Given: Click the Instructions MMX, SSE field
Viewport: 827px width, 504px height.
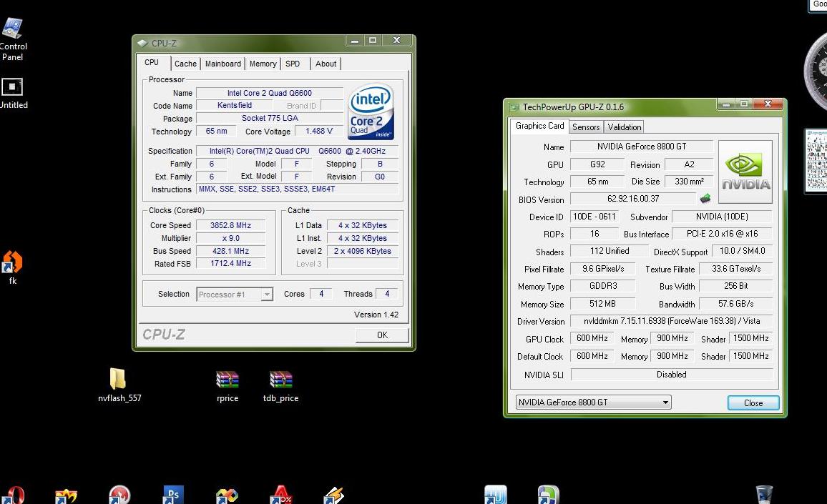Looking at the screenshot, I should pyautogui.click(x=297, y=189).
